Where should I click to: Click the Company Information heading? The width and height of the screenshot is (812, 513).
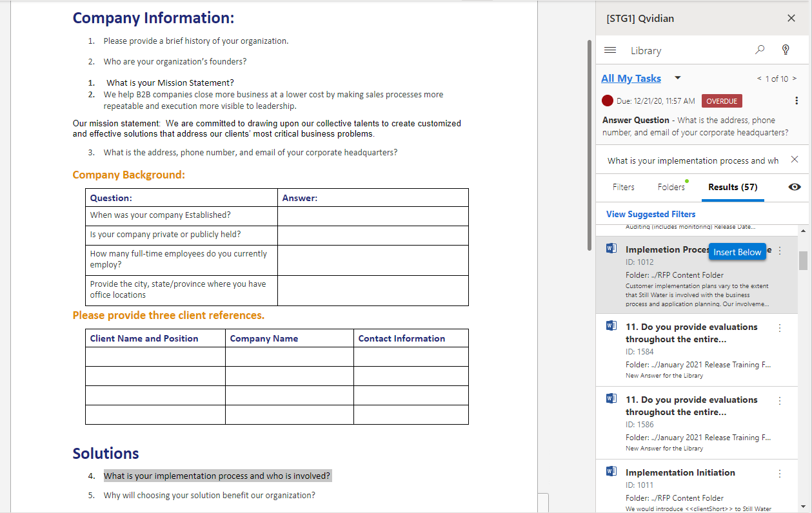153,17
